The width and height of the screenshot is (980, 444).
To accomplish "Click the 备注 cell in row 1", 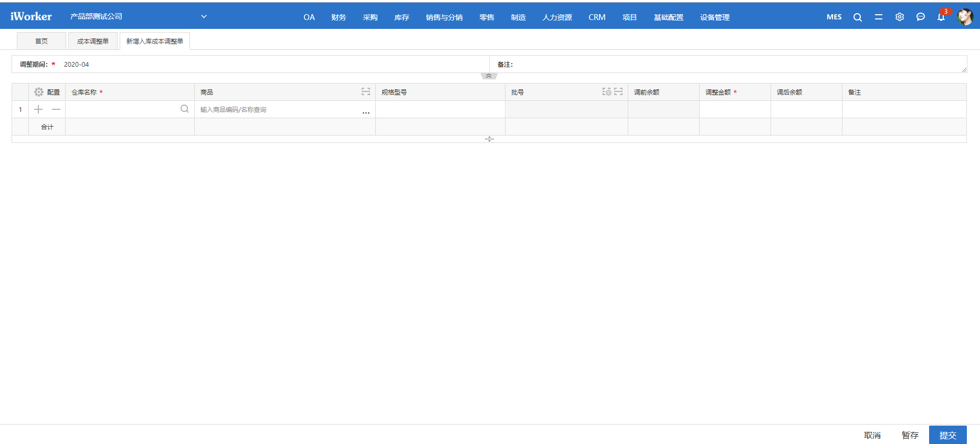I will pyautogui.click(x=904, y=109).
